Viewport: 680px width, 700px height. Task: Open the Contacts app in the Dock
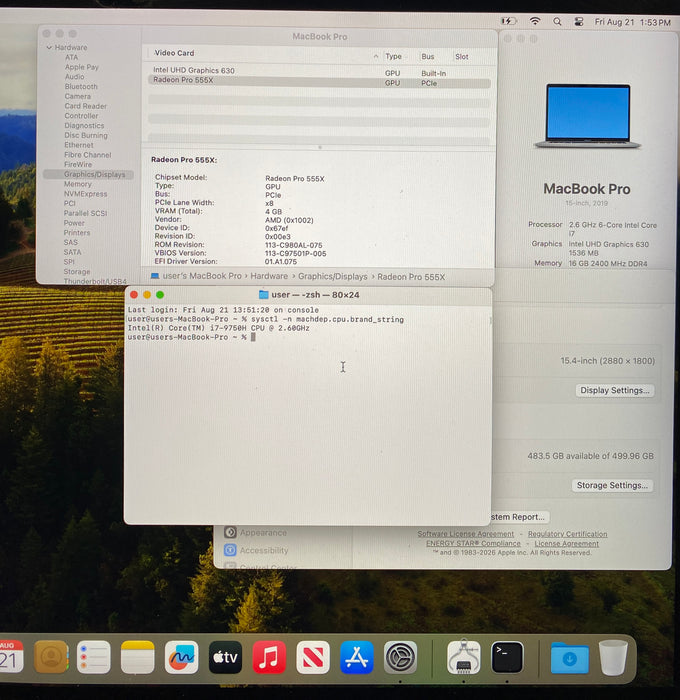[51, 657]
